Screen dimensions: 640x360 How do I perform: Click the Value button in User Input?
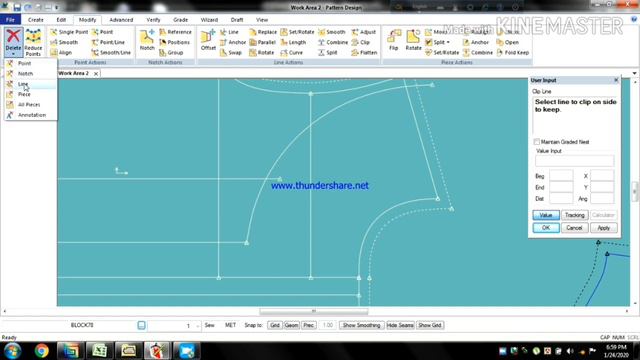point(546,215)
